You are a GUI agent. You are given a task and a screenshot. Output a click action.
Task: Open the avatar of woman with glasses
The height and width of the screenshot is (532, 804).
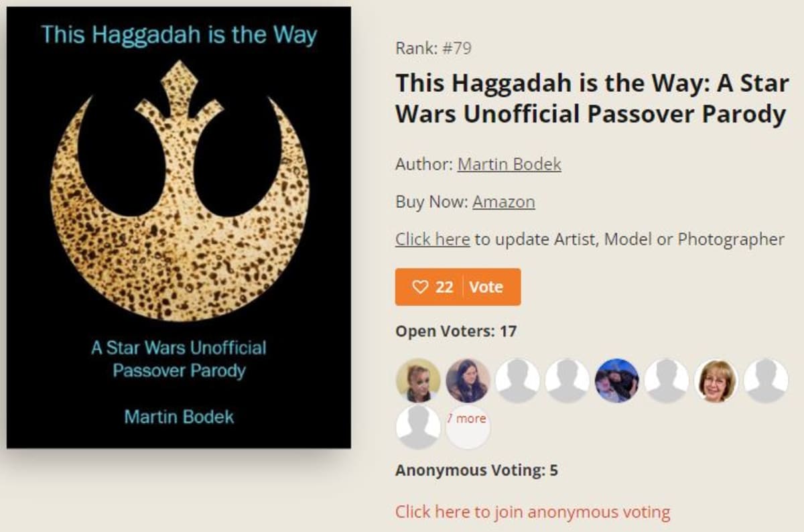click(716, 381)
